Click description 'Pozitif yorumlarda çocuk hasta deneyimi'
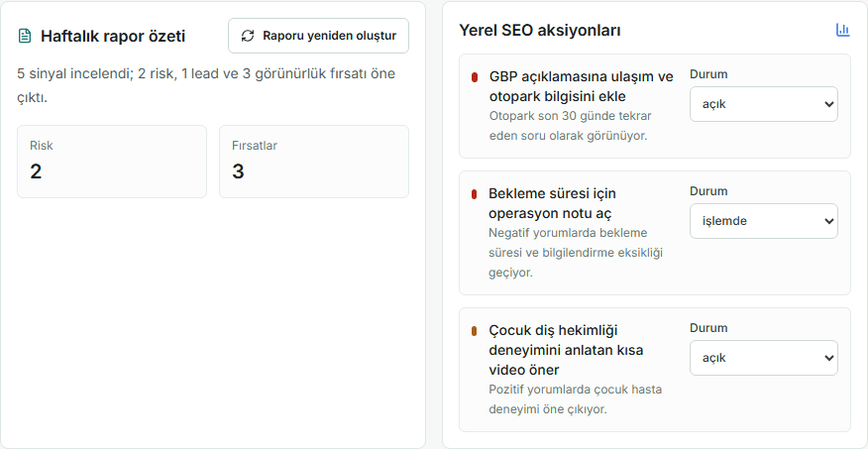The height and width of the screenshot is (449, 868). (x=575, y=399)
